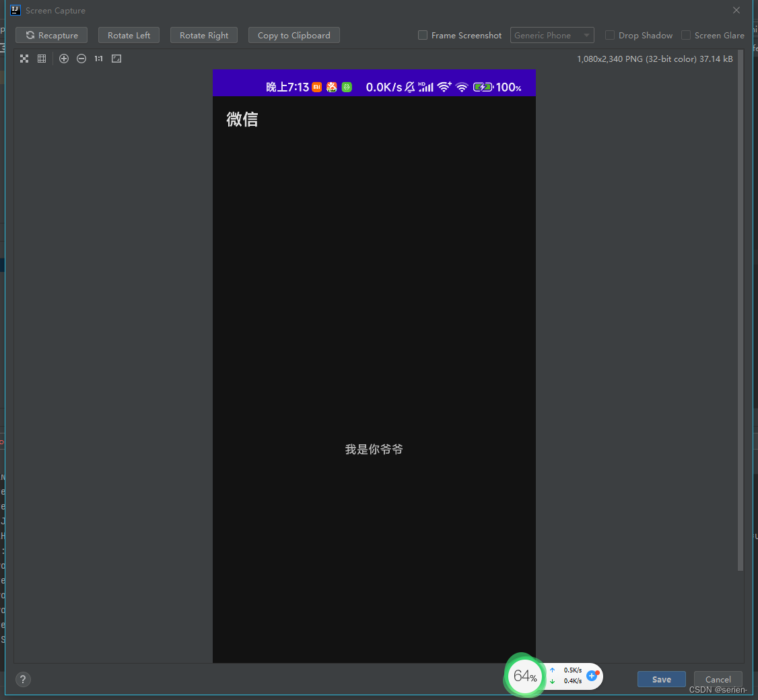758x700 pixels.
Task: Click the Recapture button
Action: pos(51,35)
